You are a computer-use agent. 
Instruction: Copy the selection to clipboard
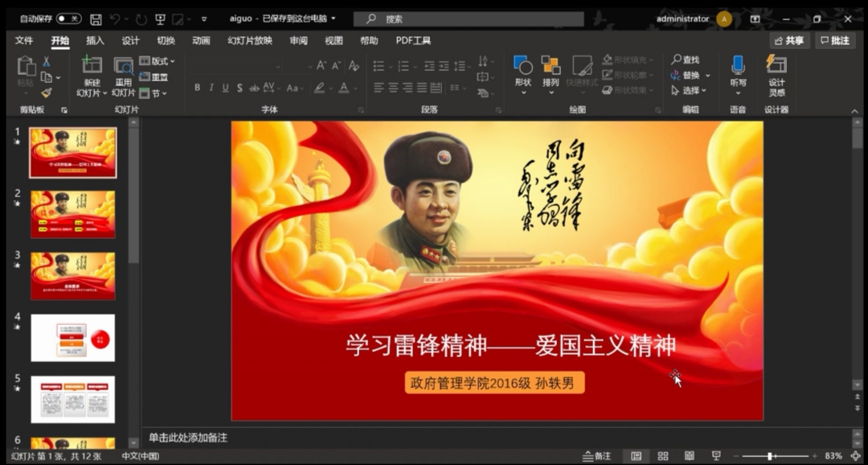click(x=47, y=77)
